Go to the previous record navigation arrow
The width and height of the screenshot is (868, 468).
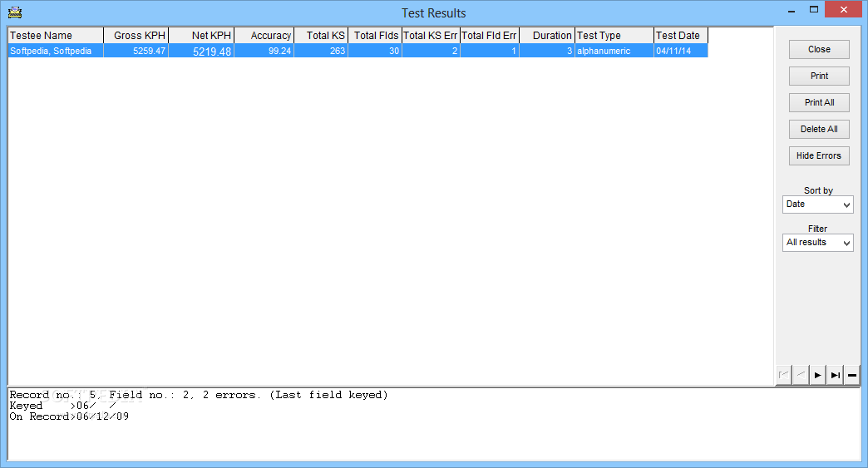(801, 375)
